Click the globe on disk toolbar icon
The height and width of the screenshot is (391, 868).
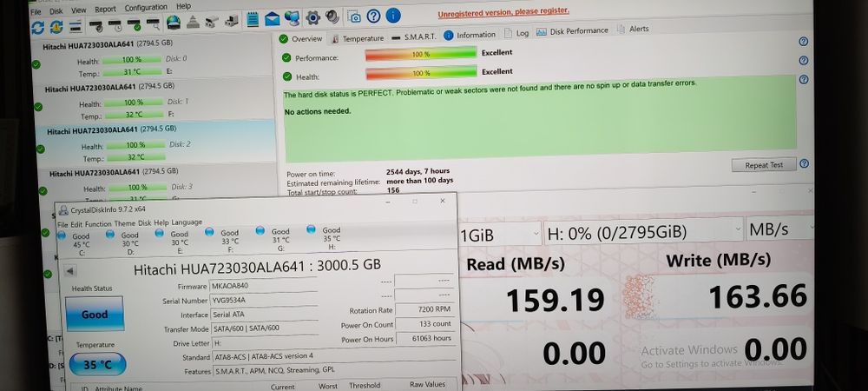(x=174, y=22)
